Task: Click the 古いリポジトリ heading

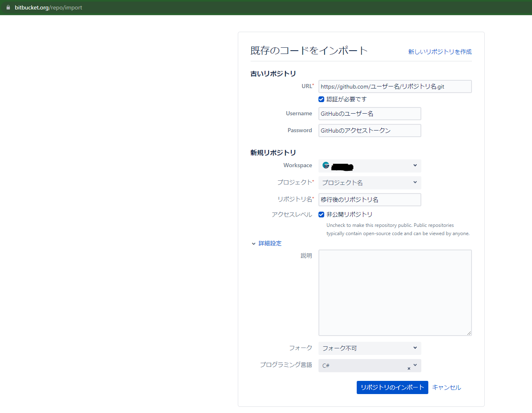Action: 273,74
